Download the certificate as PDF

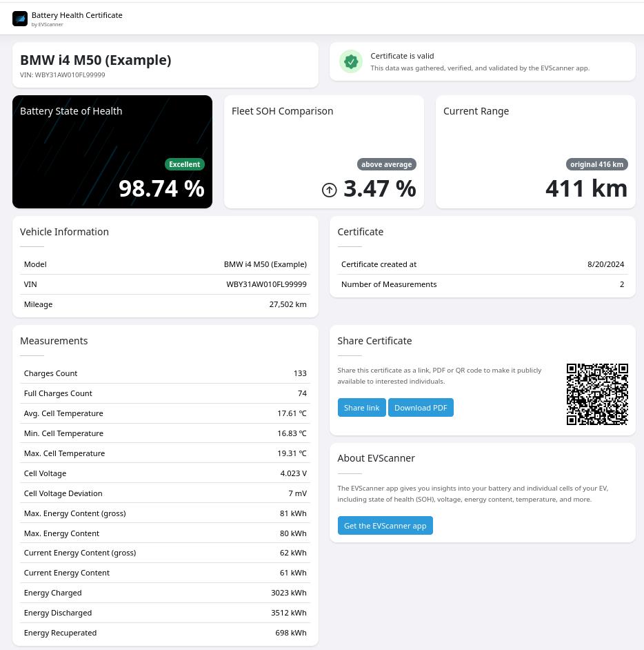click(x=421, y=408)
